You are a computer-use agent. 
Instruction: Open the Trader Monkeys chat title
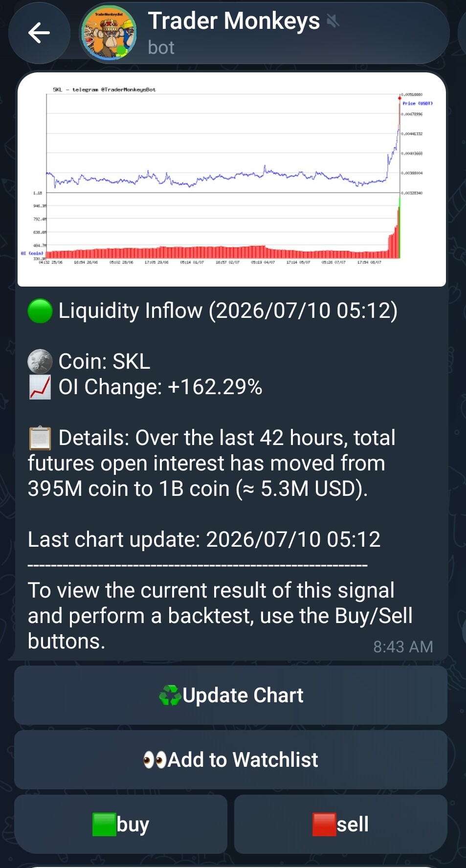tap(234, 21)
